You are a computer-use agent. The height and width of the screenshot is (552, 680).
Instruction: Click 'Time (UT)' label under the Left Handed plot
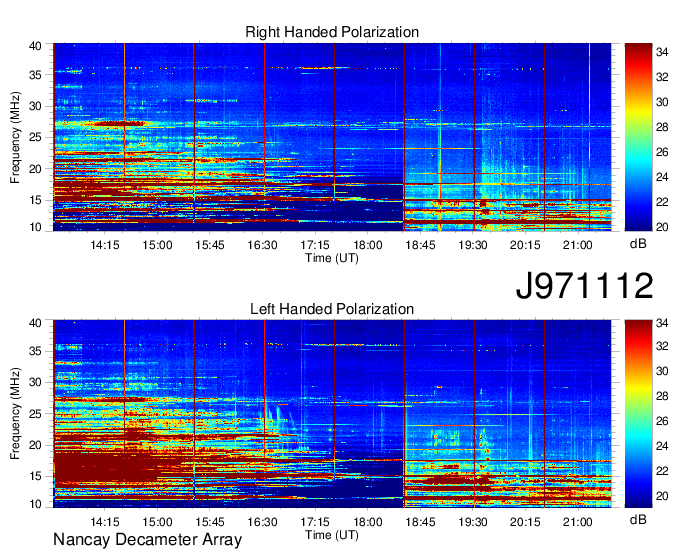click(x=332, y=535)
